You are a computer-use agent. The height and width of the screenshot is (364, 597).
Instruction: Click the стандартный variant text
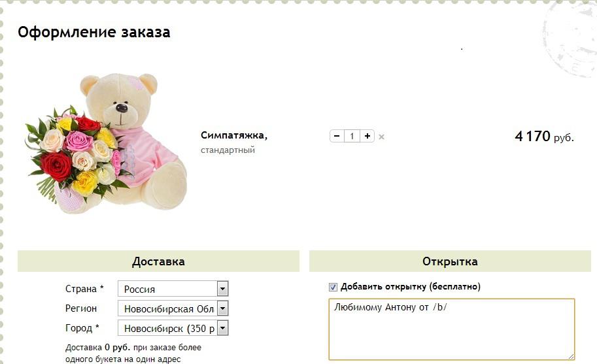click(x=228, y=150)
